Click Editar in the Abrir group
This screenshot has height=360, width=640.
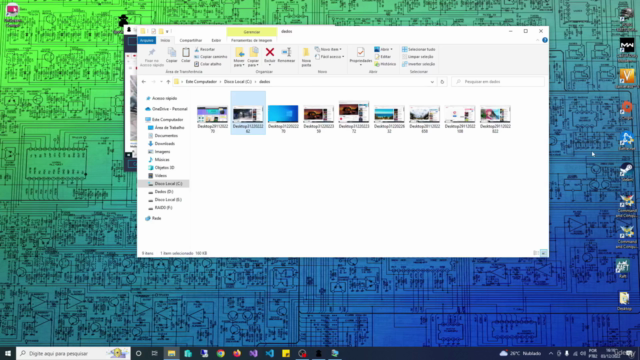(x=383, y=57)
